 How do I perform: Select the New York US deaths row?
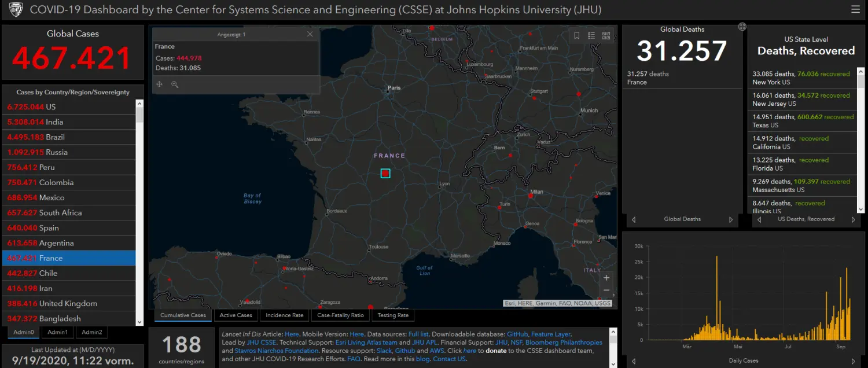click(801, 78)
